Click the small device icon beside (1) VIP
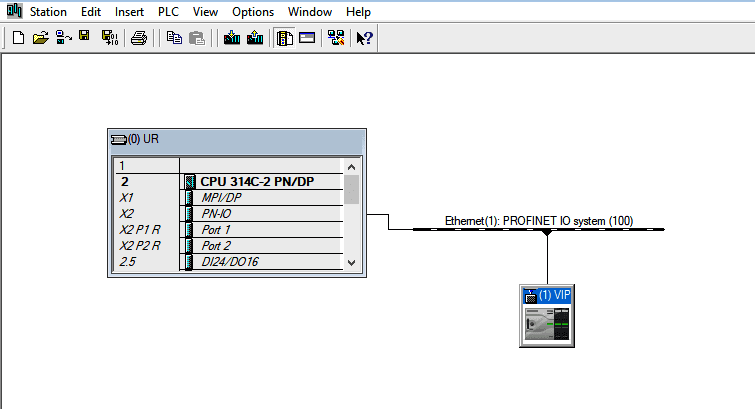The image size is (755, 409). click(x=530, y=296)
